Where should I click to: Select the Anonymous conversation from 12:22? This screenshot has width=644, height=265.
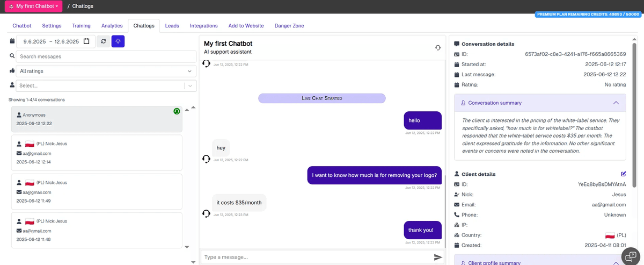(x=96, y=119)
